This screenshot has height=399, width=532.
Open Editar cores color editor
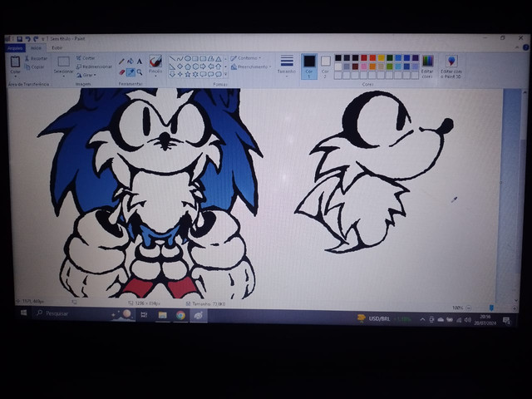427,66
